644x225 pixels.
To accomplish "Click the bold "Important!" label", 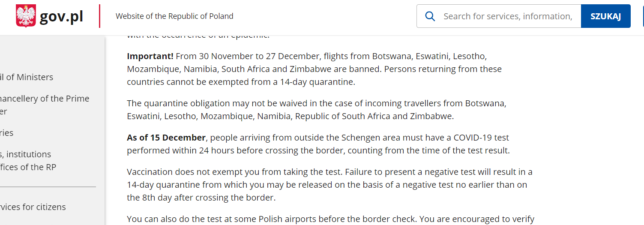I will click(150, 56).
